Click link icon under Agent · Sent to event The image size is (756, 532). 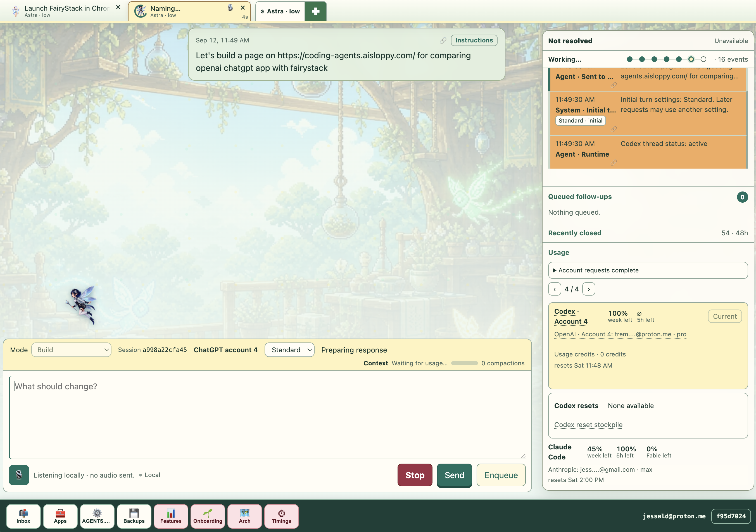click(x=614, y=85)
